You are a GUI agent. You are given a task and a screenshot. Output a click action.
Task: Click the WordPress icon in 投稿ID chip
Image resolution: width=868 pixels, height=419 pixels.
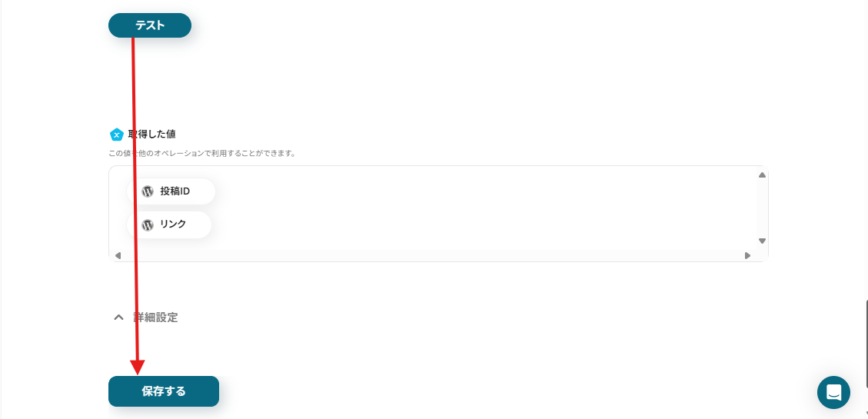click(148, 191)
